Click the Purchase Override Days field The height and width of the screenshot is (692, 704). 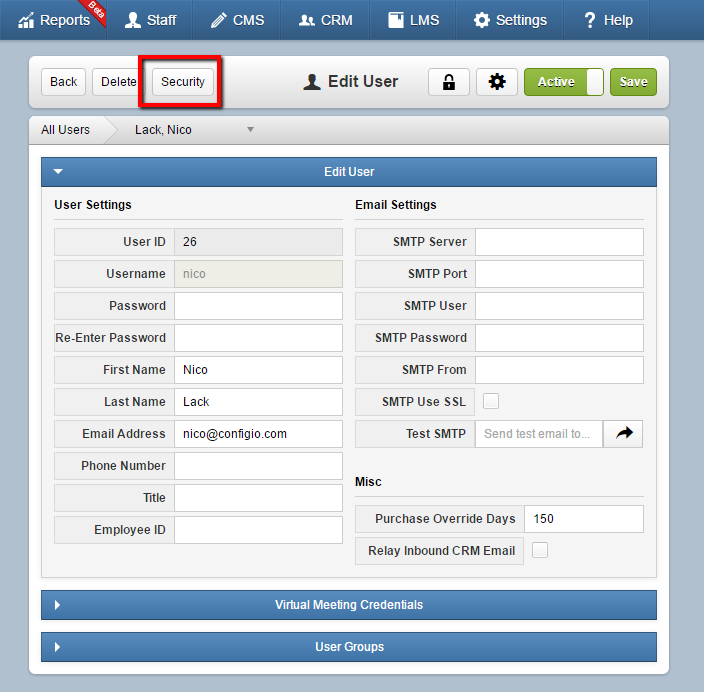click(584, 519)
